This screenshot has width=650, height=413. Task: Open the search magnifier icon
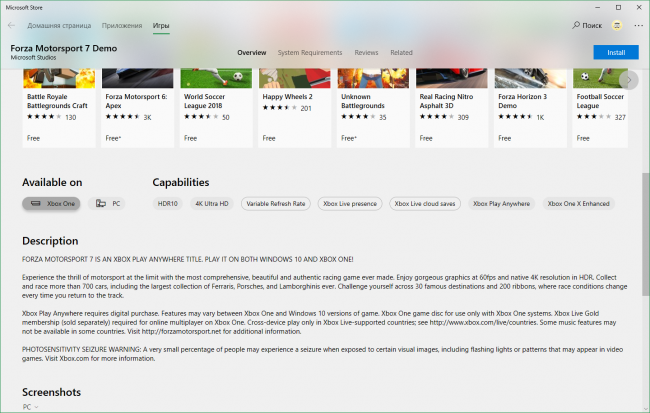coord(576,25)
